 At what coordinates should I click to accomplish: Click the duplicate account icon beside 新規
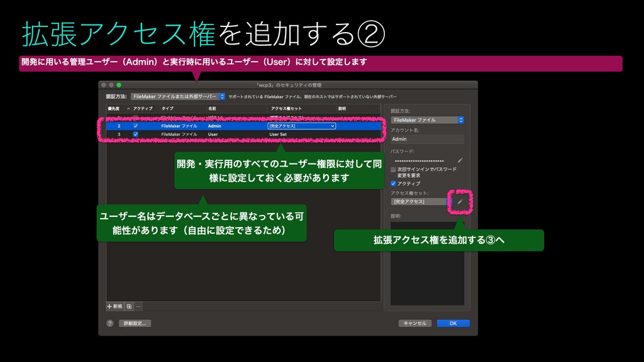click(130, 307)
